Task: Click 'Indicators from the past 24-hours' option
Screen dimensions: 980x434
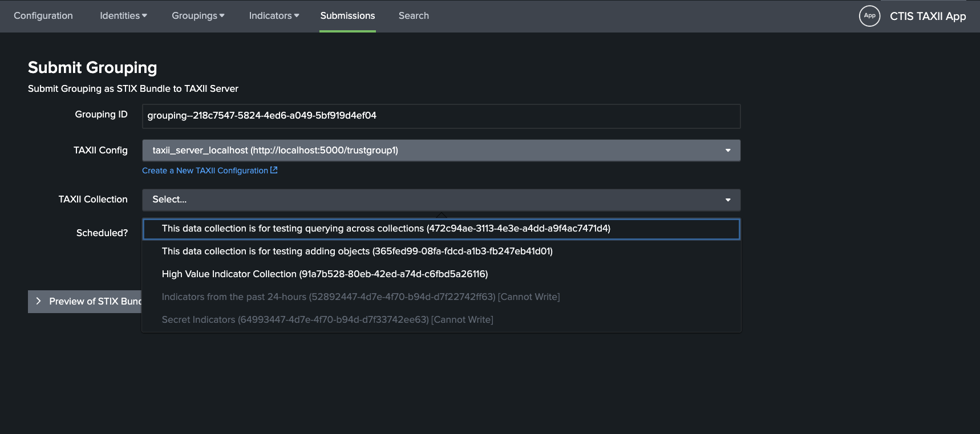Action: (361, 297)
